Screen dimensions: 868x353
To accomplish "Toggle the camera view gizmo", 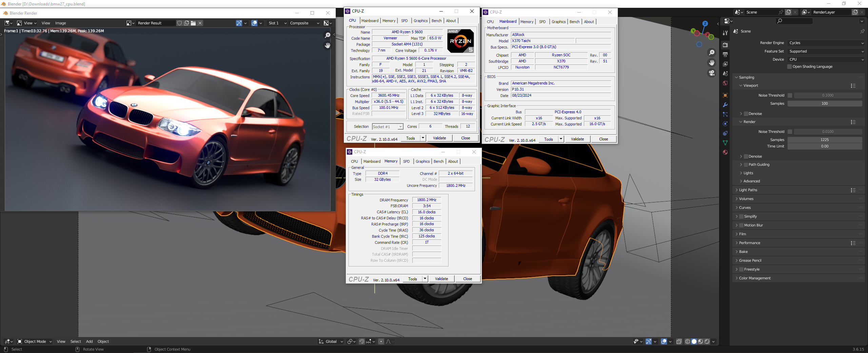I will click(x=711, y=73).
